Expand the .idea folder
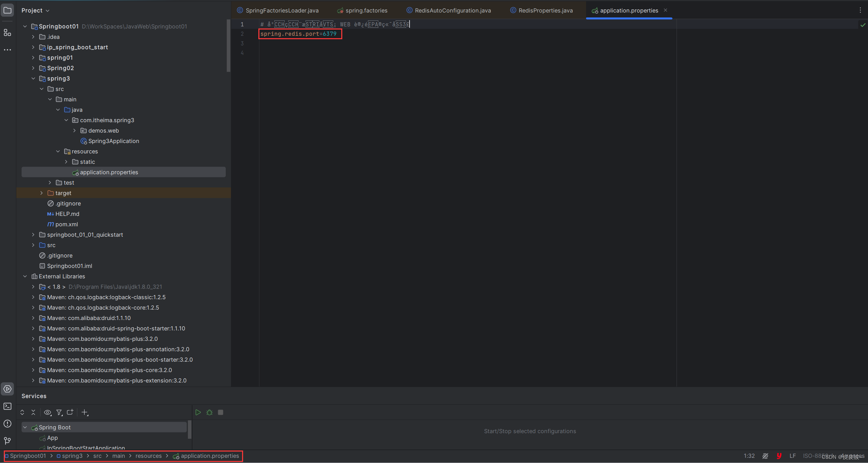This screenshot has width=868, height=463. pyautogui.click(x=33, y=37)
